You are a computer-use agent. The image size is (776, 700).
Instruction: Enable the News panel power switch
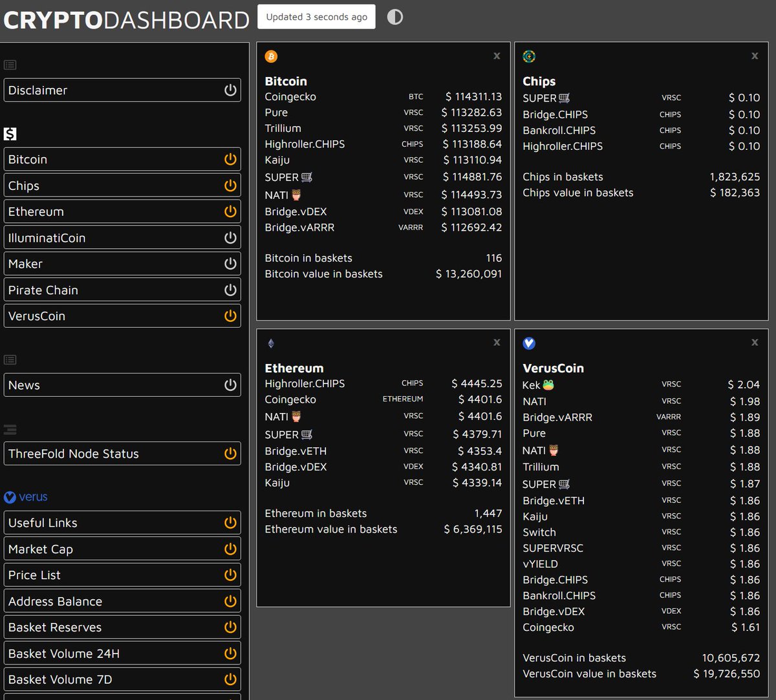pyautogui.click(x=230, y=385)
